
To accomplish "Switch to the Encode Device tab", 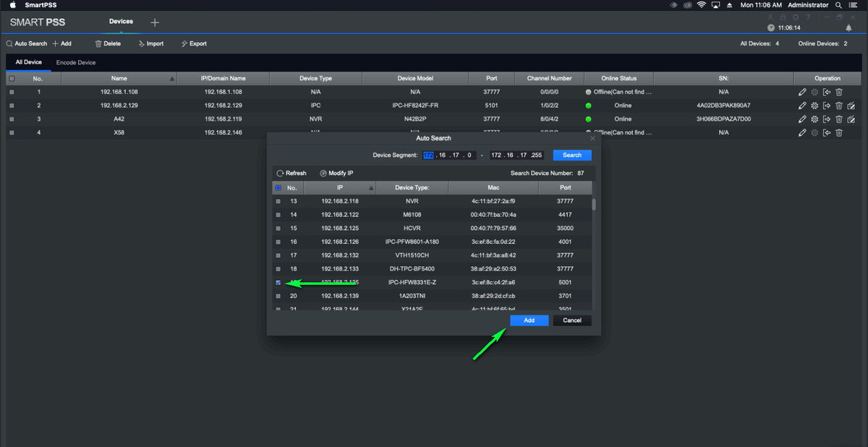I will [x=76, y=63].
